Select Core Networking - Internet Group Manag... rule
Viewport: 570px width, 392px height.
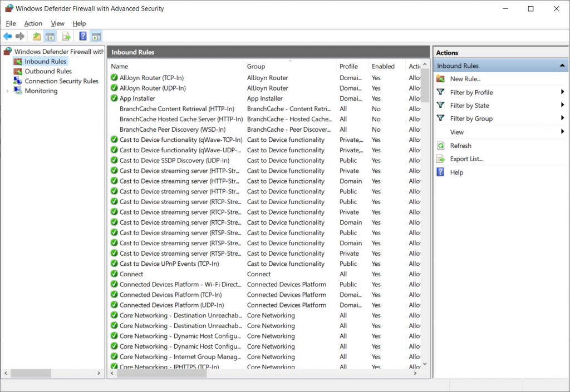pyautogui.click(x=264, y=357)
